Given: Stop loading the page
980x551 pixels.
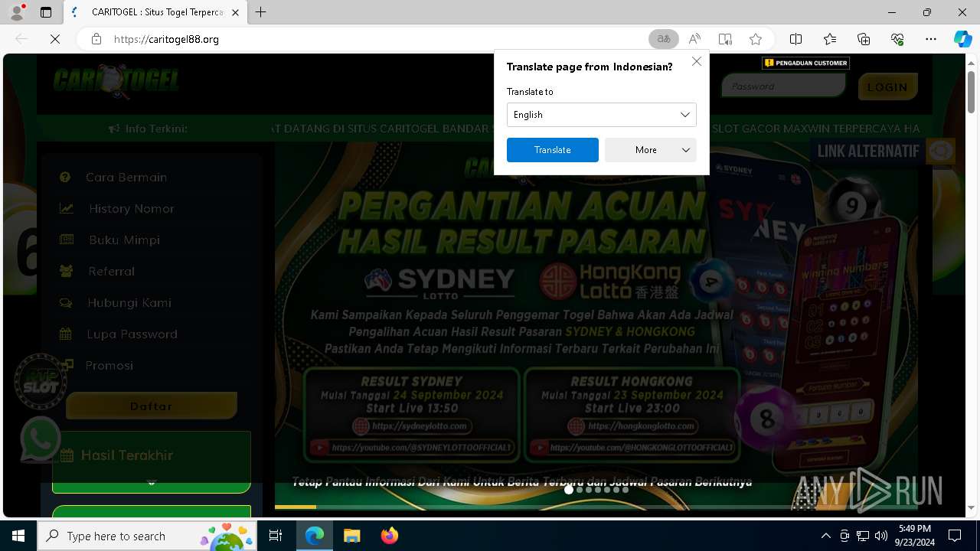Looking at the screenshot, I should (55, 39).
